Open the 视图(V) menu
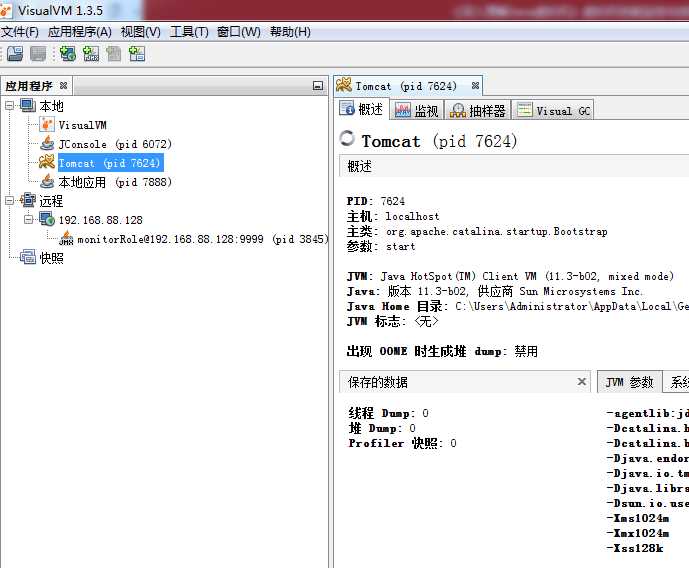 [141, 32]
